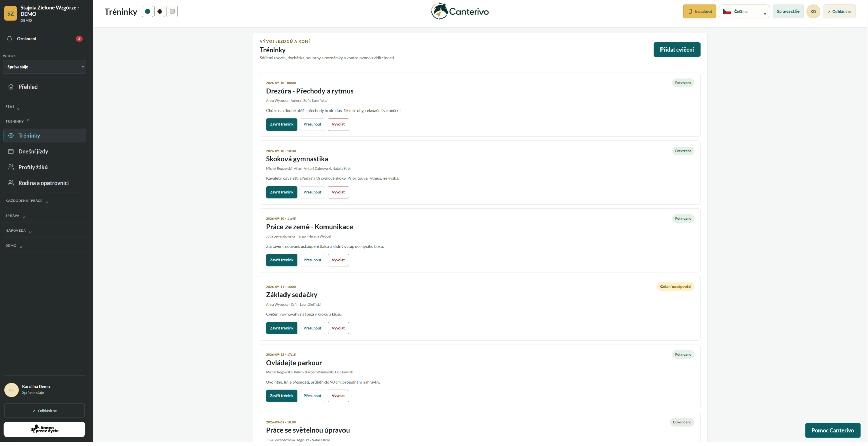Screen dimensions: 868x446
Task: Click Vyvolat for Práce ze země - Komunikace
Action: click(338, 260)
